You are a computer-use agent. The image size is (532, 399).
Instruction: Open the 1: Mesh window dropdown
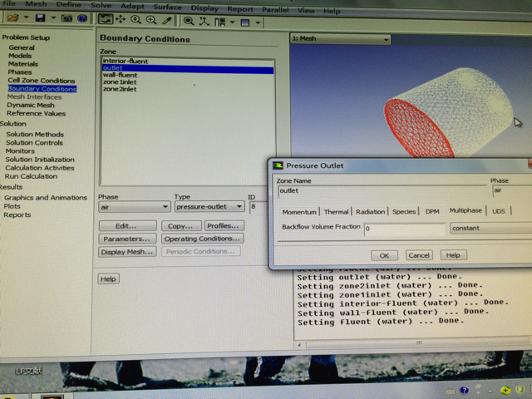tap(340, 39)
